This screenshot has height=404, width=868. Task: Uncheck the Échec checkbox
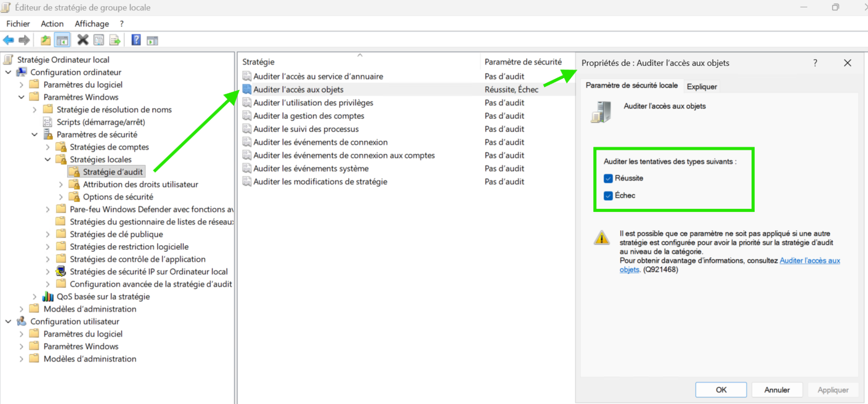(609, 196)
